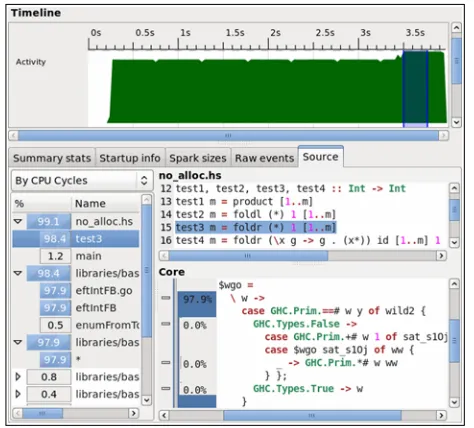Click the timeline scroll down arrow
The image size is (474, 428).
pyautogui.click(x=456, y=122)
